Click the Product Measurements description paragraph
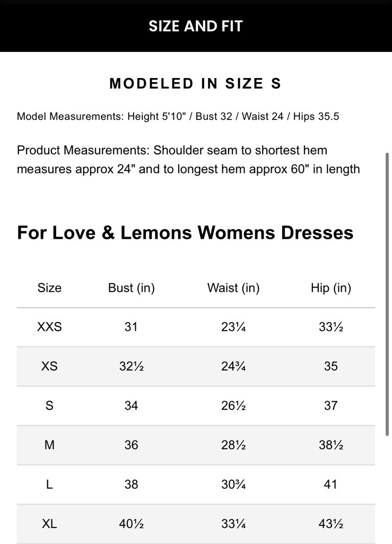This screenshot has width=392, height=544. (x=188, y=160)
